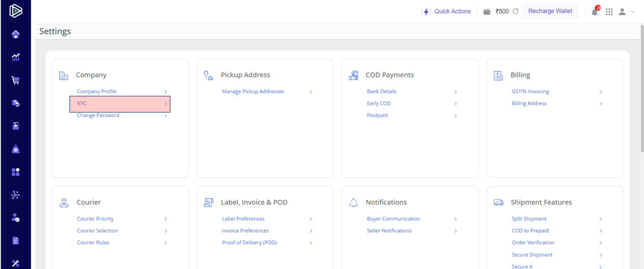Open Buyer Communication settings
Image resolution: width=644 pixels, height=269 pixels.
pos(393,219)
